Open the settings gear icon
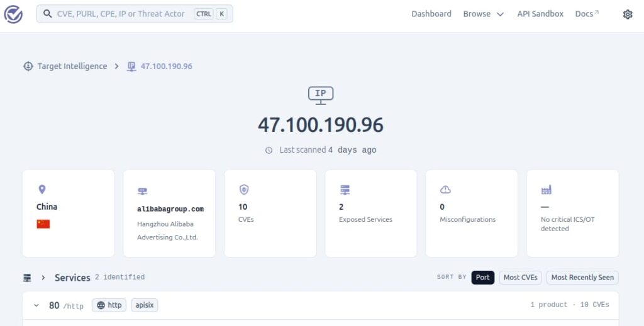Image resolution: width=644 pixels, height=326 pixels. 628,14
